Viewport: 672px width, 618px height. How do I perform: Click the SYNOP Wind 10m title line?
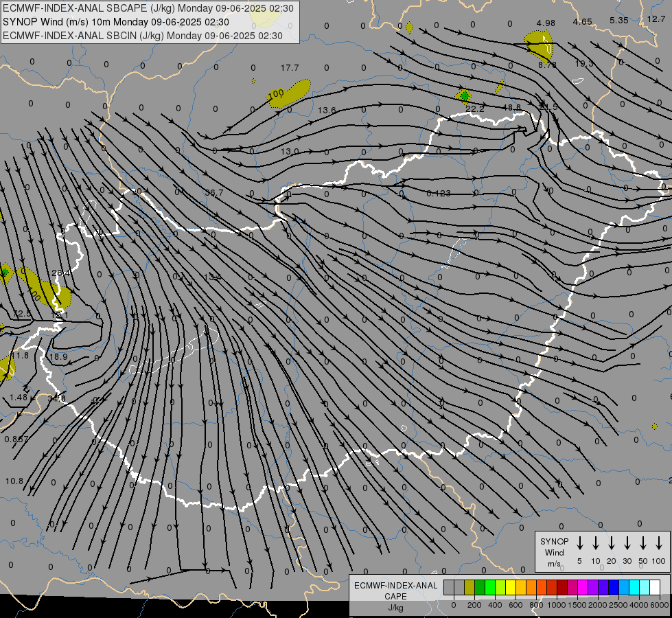click(x=116, y=22)
